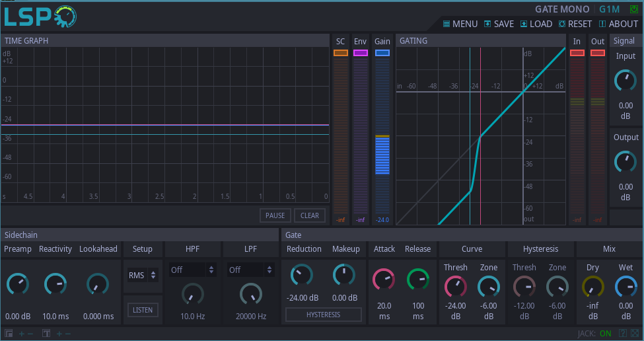Open the HPF Off filter dropdown
This screenshot has height=341, width=644.
coord(192,270)
